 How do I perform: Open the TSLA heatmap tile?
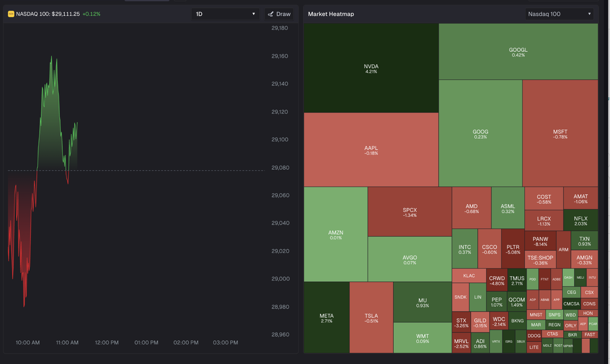tap(371, 318)
